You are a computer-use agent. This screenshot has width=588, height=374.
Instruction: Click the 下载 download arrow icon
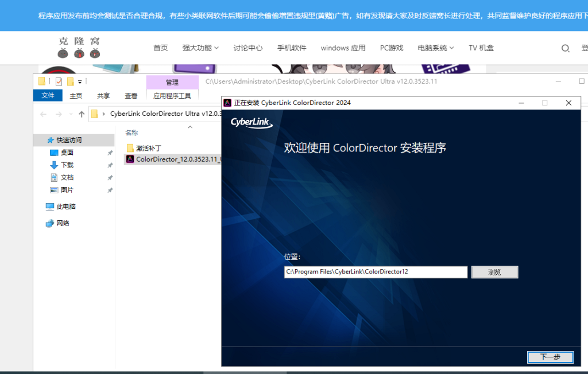(x=54, y=165)
